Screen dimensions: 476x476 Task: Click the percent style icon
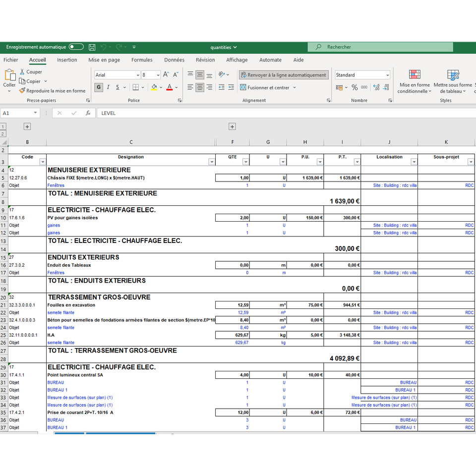tap(355, 87)
